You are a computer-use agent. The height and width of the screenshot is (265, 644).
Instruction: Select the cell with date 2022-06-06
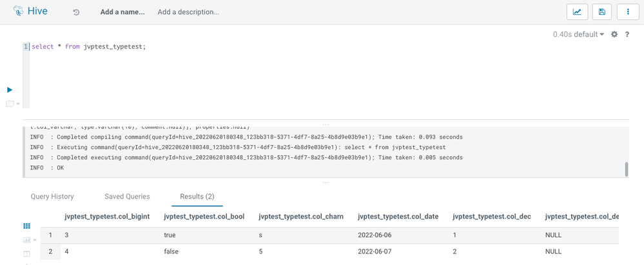(x=373, y=235)
